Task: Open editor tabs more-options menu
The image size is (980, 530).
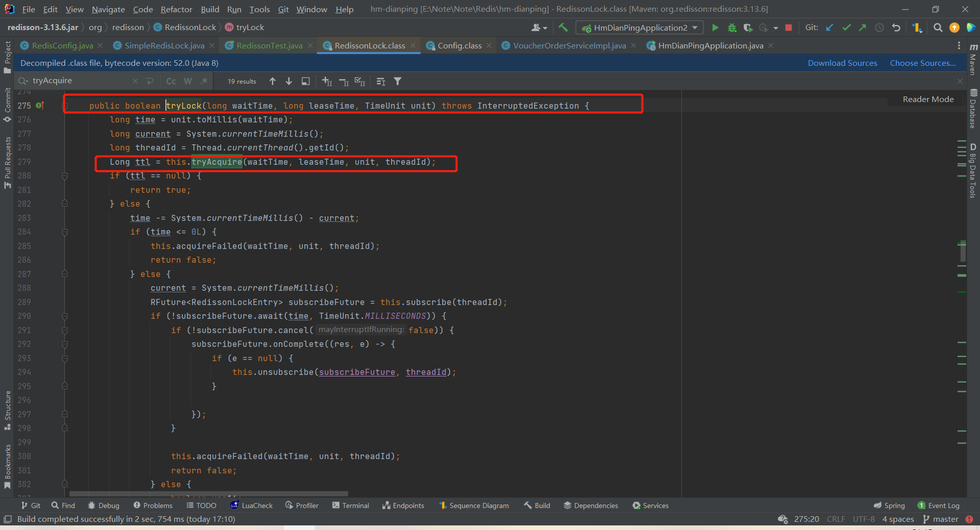Action: (959, 46)
